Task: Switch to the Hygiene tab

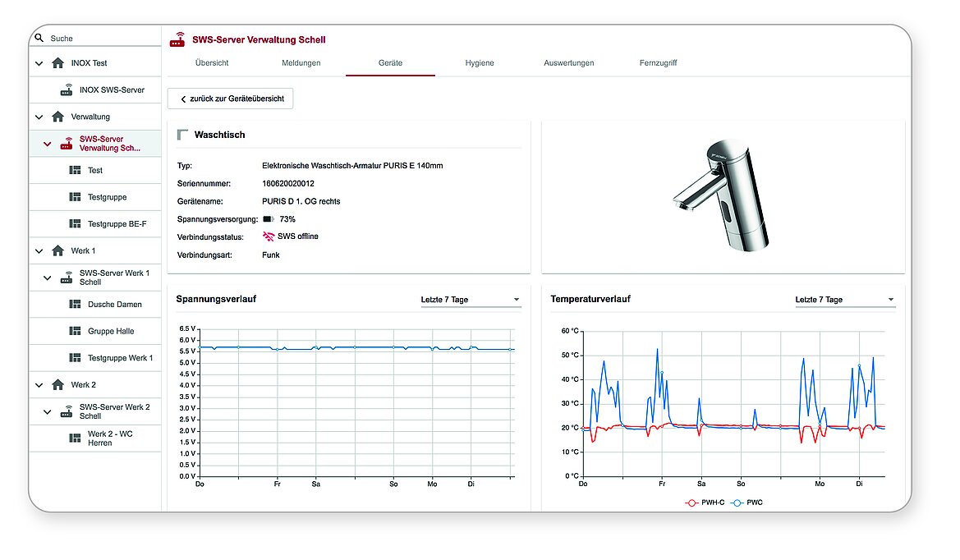Action: click(x=480, y=63)
